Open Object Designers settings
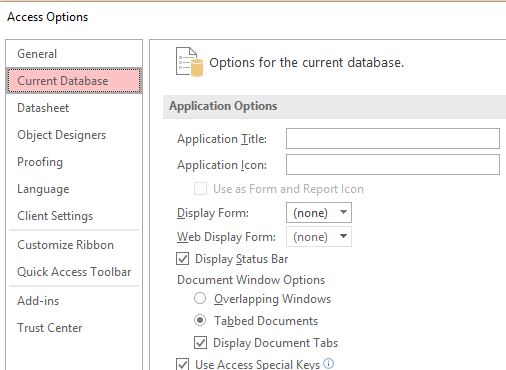Screen dimensions: 506x370 coord(74,135)
